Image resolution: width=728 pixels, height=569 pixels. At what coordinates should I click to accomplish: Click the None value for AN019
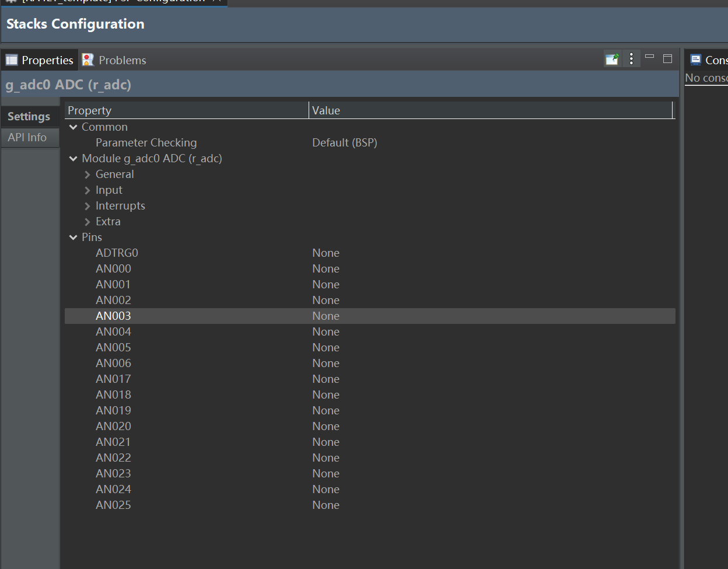coord(325,411)
